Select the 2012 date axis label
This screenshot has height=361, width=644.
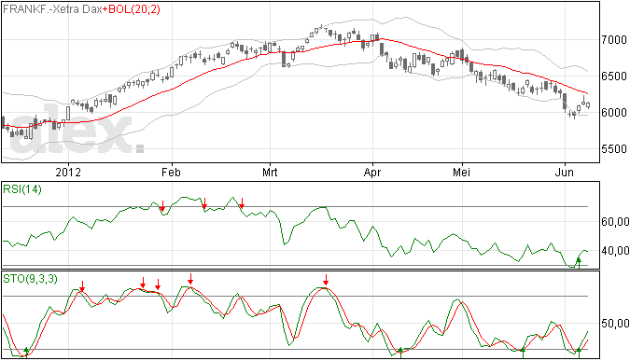coord(68,172)
